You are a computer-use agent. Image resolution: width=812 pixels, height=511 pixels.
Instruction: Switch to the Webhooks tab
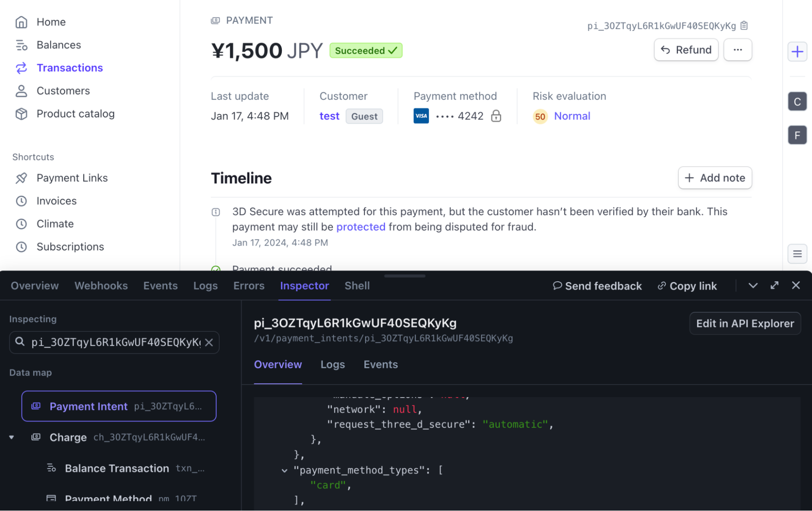click(101, 286)
